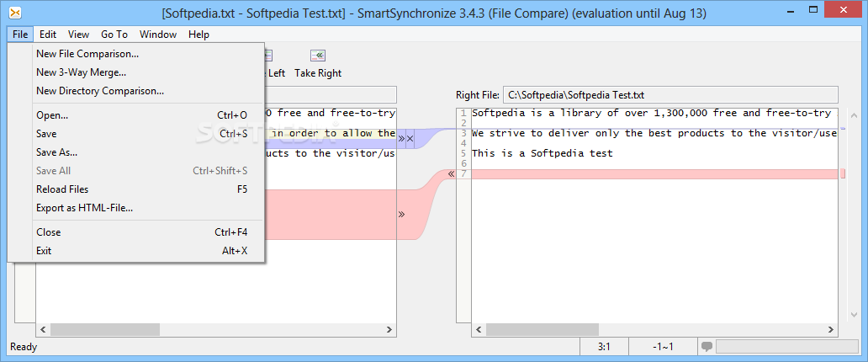Select Open... in the File menu
This screenshot has height=362, width=868.
tap(135, 115)
